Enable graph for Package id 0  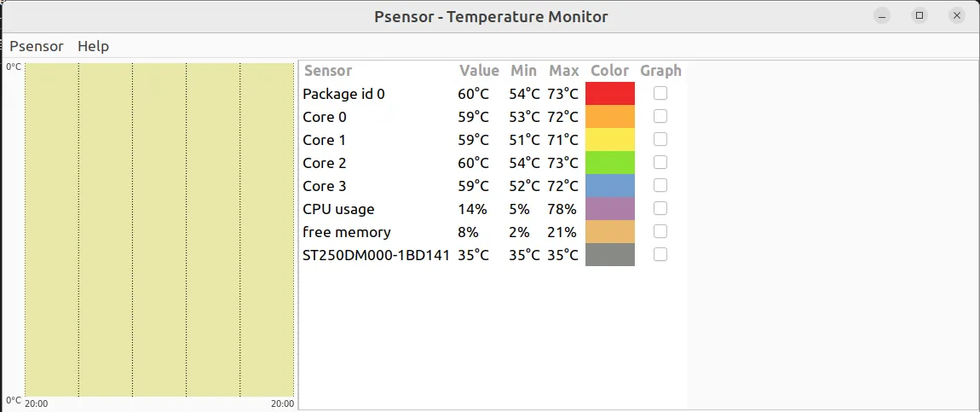(x=660, y=93)
